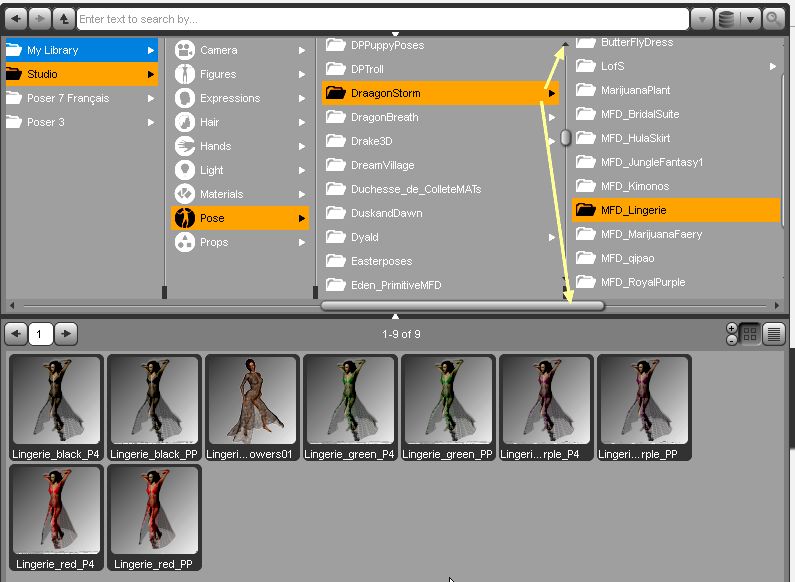Open the Drake3D folder
The width and height of the screenshot is (795, 582).
[x=440, y=141]
